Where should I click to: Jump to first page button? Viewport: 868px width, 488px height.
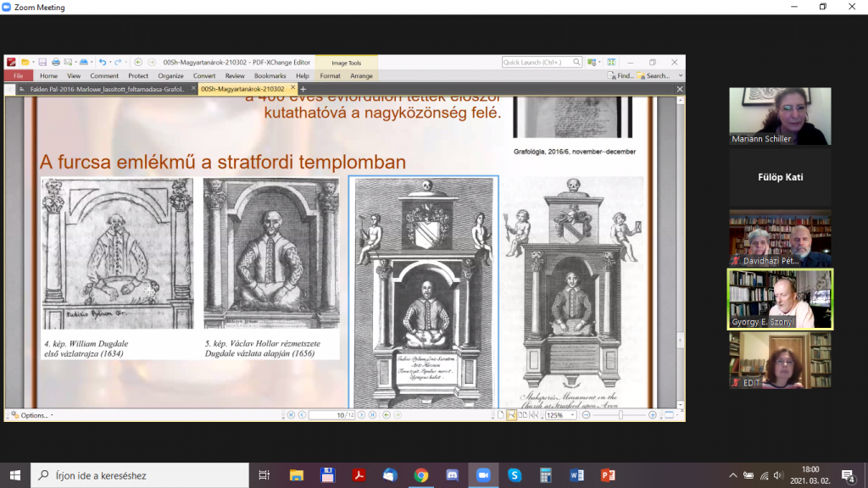pyautogui.click(x=292, y=415)
